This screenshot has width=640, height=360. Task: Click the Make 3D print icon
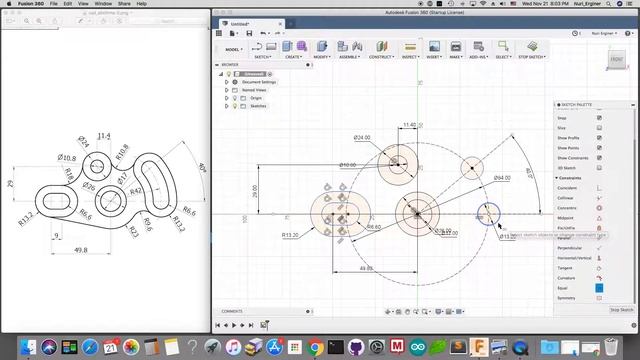(x=456, y=47)
